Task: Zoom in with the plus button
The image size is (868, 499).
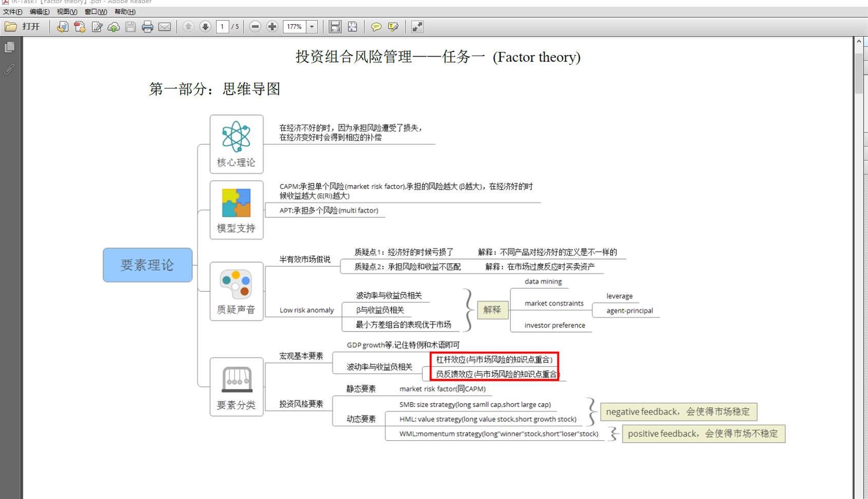Action: (x=272, y=27)
